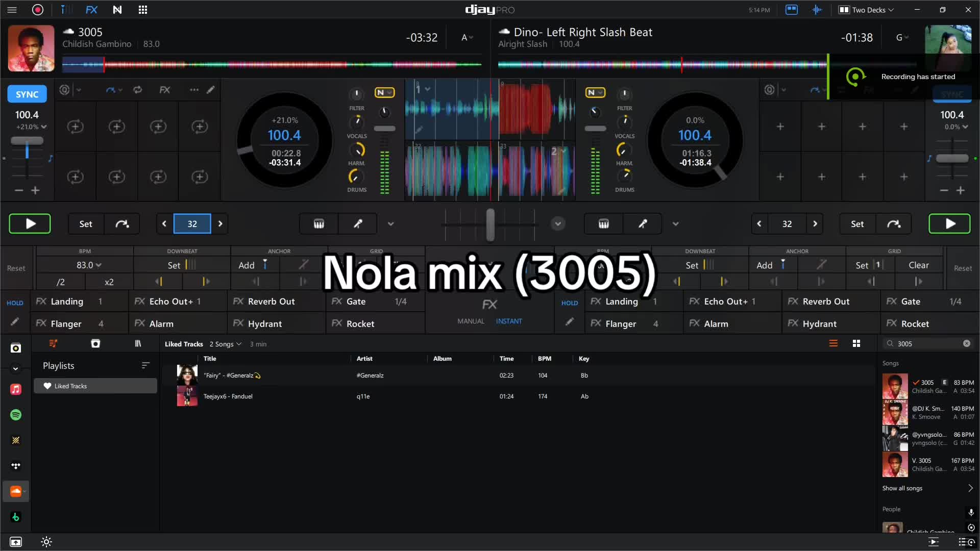Sort tracks by the Artist column header
Screen dimensions: 980x551
point(364,359)
